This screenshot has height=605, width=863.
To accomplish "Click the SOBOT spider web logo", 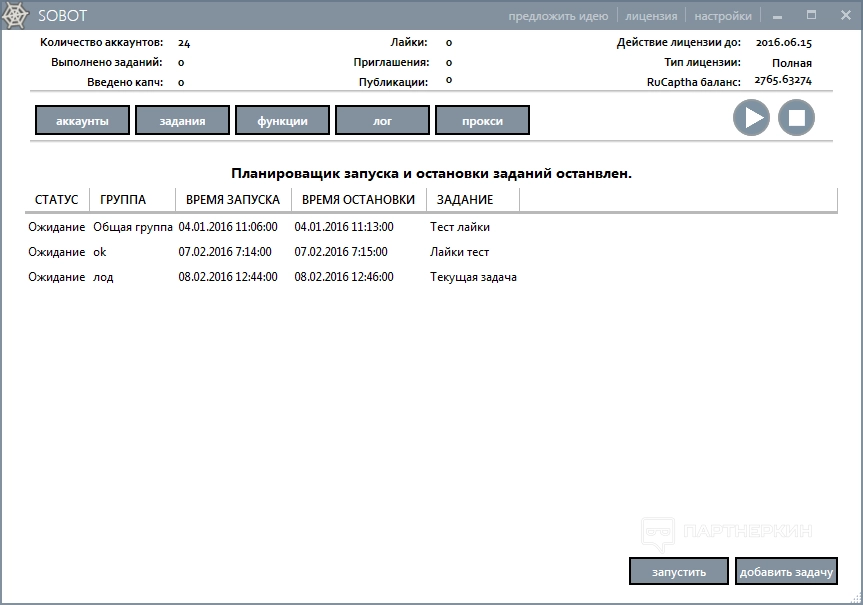I will pos(18,15).
